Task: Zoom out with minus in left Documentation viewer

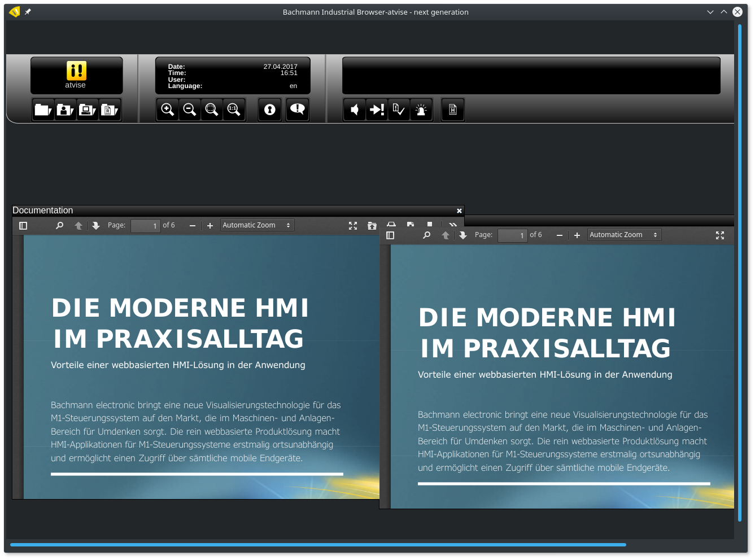Action: tap(193, 226)
